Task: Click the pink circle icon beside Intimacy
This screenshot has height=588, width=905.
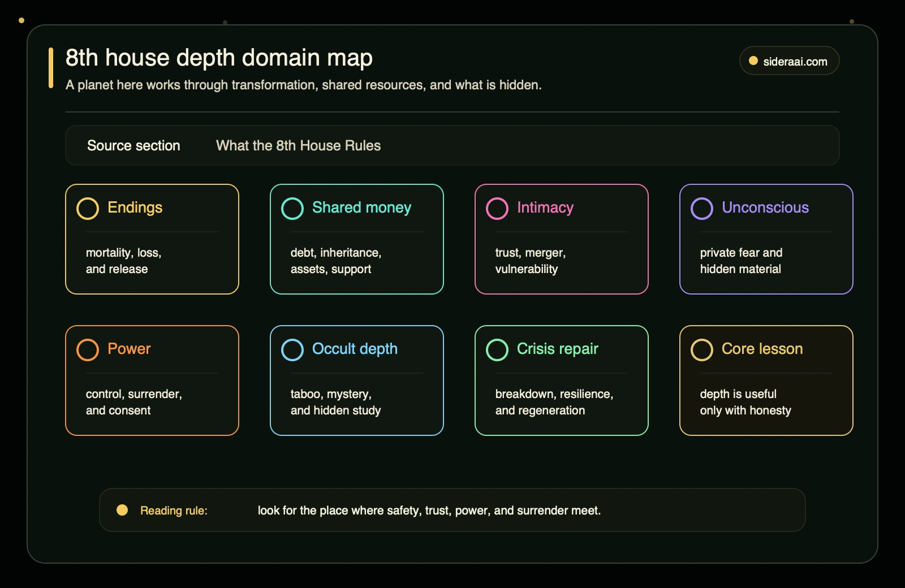Action: click(x=497, y=209)
